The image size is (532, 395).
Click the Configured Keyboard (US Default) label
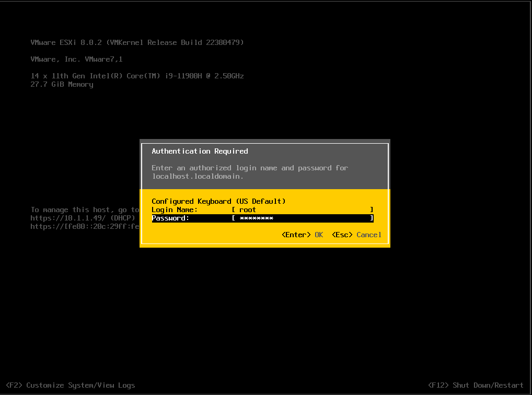click(x=218, y=201)
